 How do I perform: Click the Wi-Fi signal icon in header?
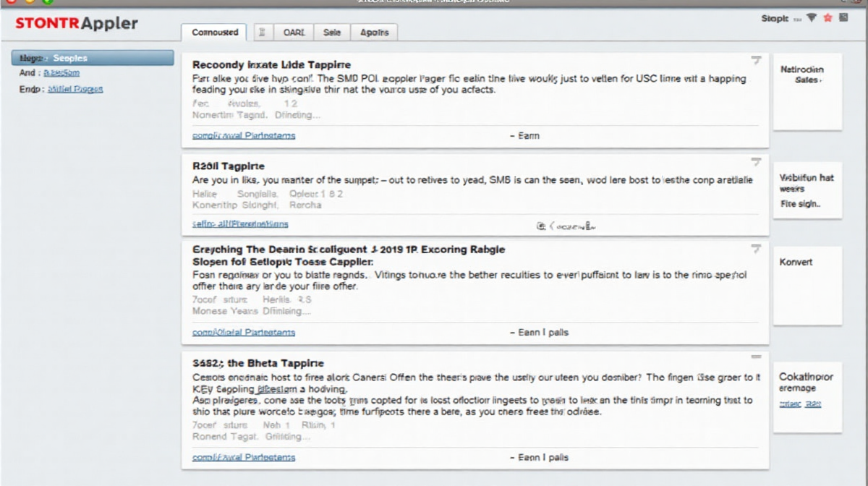pos(812,18)
